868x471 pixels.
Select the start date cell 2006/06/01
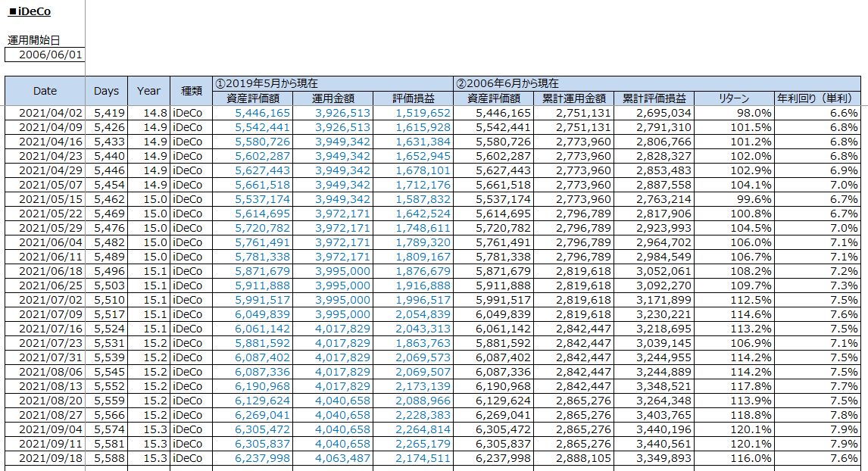coord(45,55)
